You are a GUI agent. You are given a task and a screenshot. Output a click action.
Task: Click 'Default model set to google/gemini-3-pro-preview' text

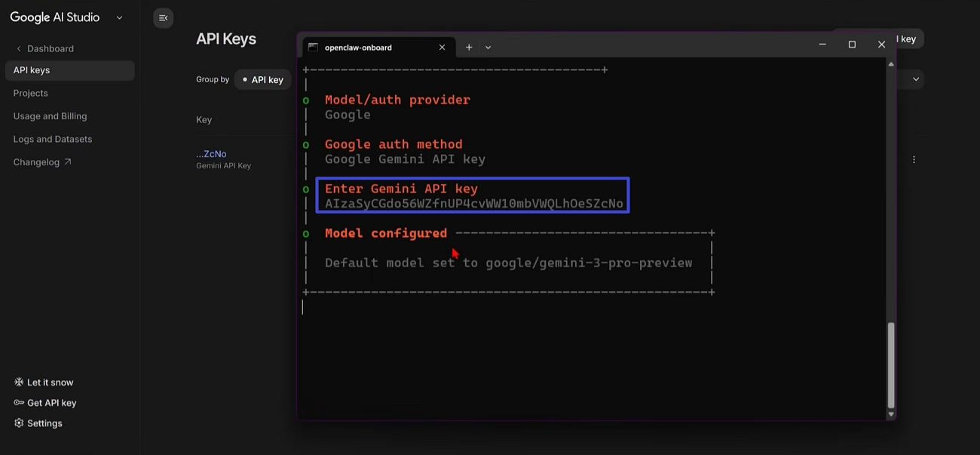(508, 263)
